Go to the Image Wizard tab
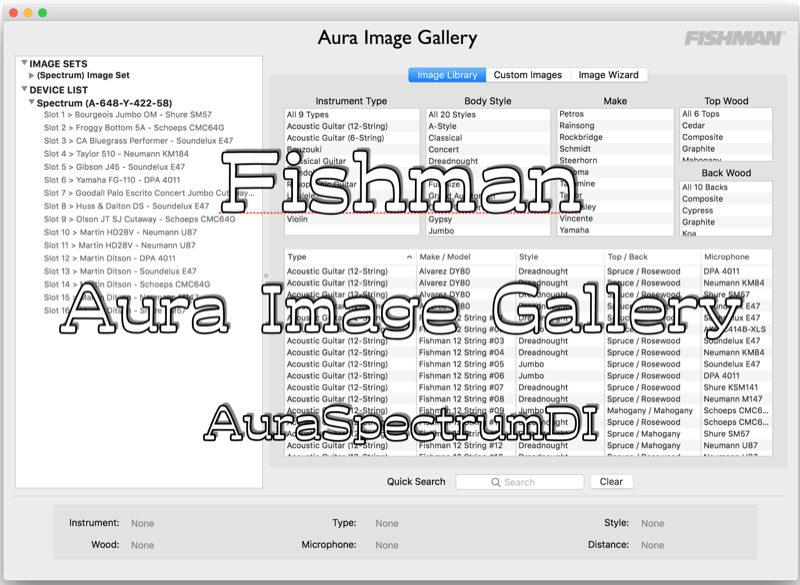This screenshot has height=585, width=800. point(608,75)
